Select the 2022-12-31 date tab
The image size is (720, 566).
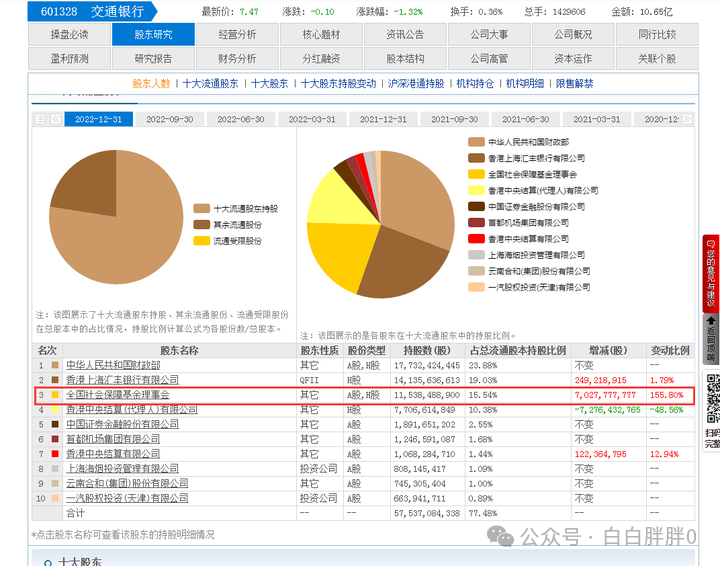click(x=99, y=119)
